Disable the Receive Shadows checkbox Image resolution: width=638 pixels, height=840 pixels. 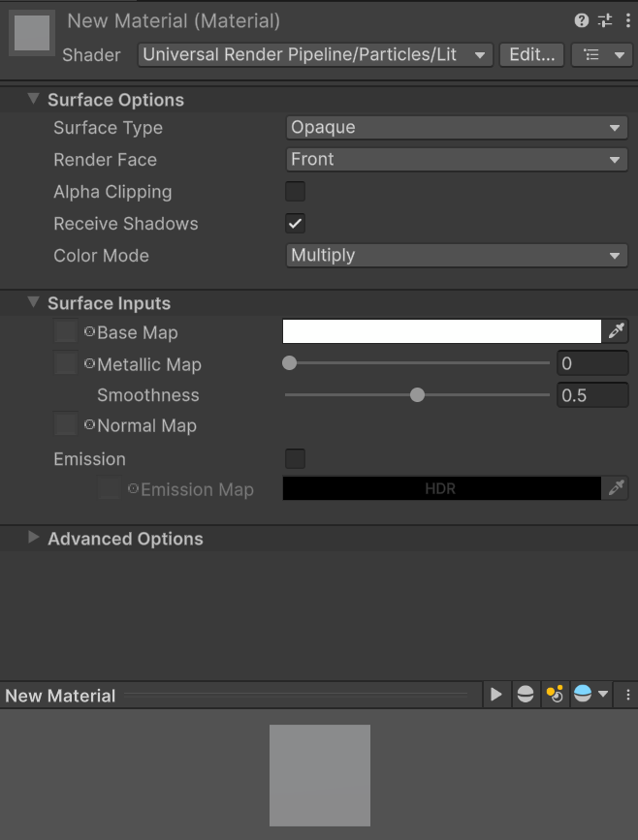(x=295, y=224)
